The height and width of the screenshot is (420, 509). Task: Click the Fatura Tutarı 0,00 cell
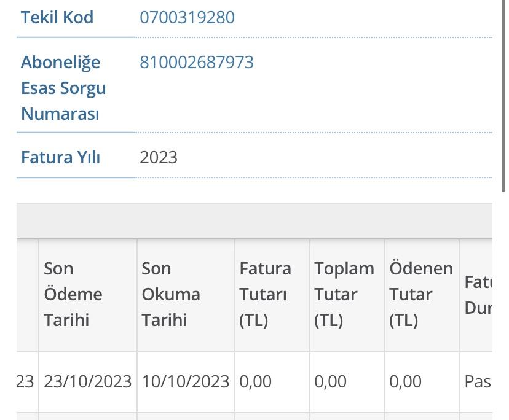pos(272,381)
